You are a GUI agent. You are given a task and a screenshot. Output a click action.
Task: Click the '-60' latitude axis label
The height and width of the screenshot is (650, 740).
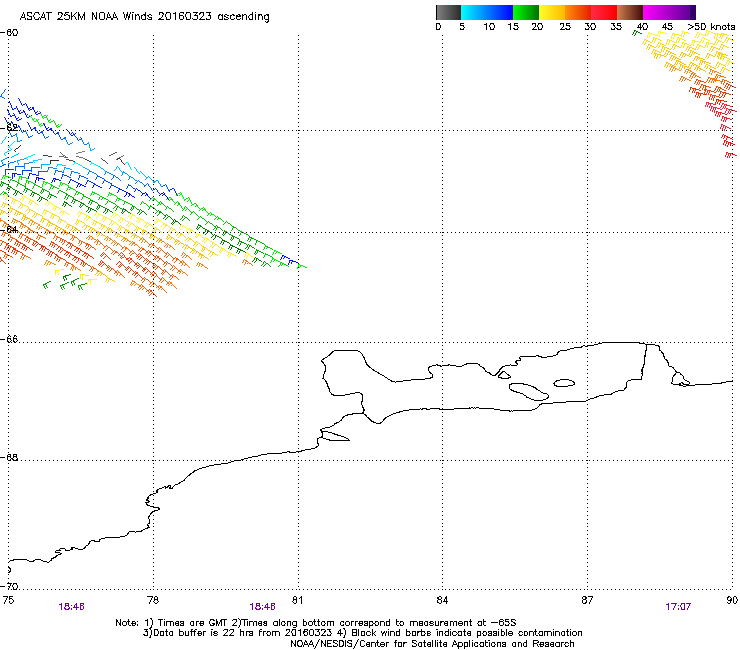click(9, 33)
